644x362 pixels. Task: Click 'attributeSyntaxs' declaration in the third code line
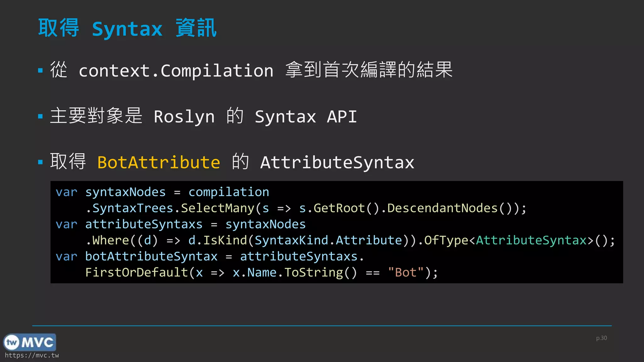(x=144, y=224)
